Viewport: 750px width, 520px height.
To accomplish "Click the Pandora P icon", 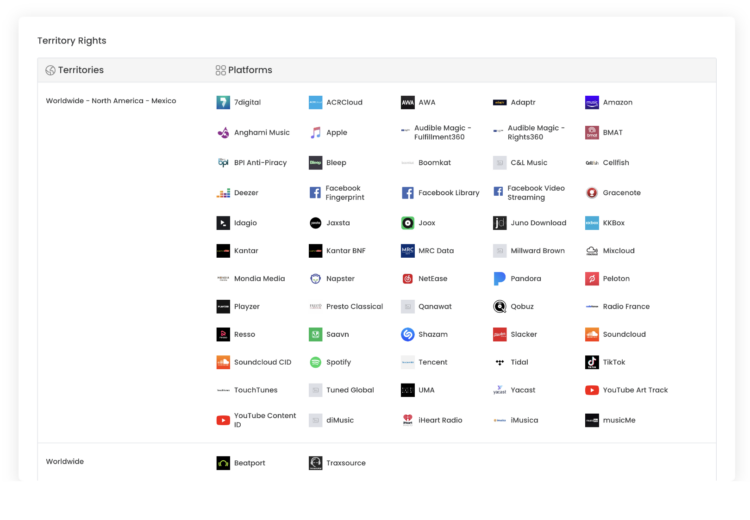I will 499,278.
